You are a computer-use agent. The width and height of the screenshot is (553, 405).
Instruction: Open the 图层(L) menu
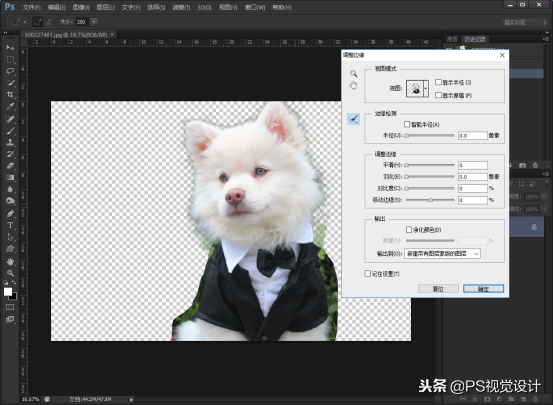(x=105, y=7)
